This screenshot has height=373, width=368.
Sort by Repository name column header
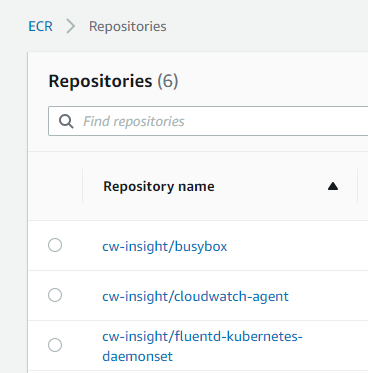[159, 186]
